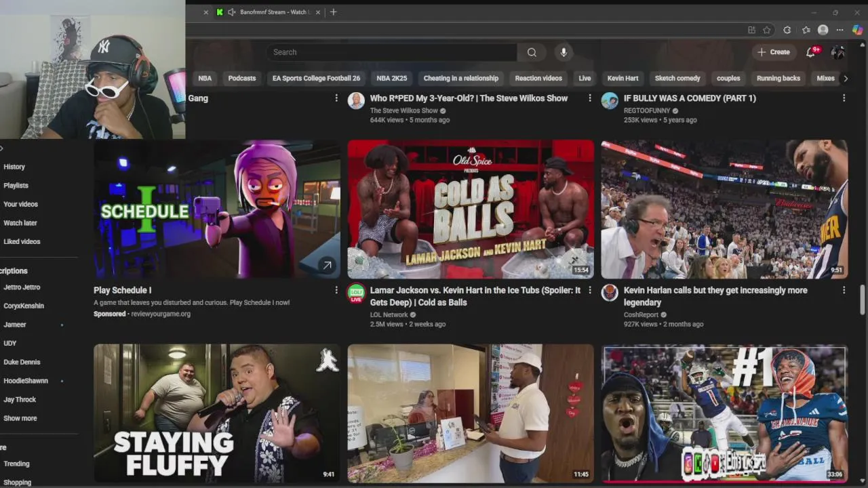Add this page to favorites star
The image size is (868, 488).
[x=767, y=30]
